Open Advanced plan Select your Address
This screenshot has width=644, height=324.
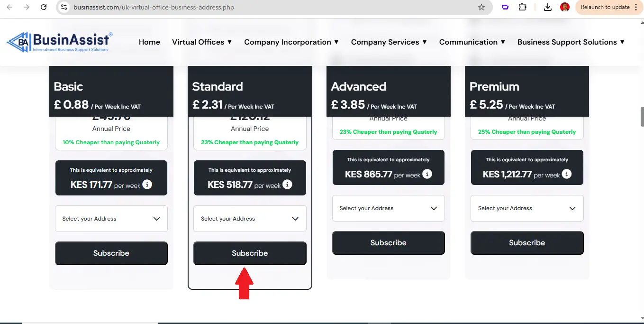(x=388, y=208)
